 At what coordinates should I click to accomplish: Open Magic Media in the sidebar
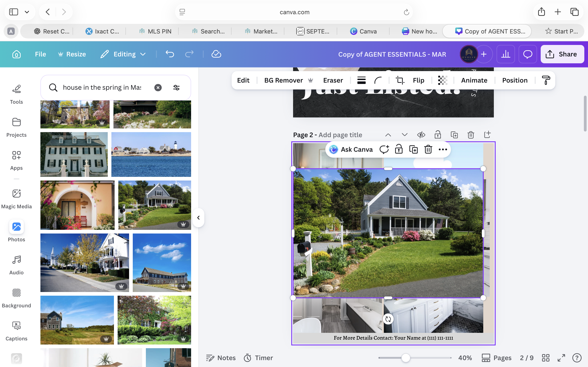tap(16, 199)
